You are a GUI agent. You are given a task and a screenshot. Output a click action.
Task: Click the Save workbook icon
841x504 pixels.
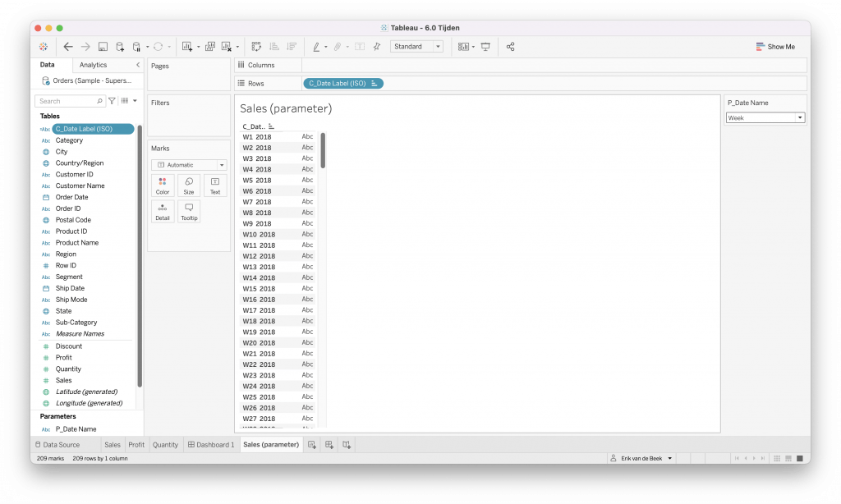(x=103, y=47)
